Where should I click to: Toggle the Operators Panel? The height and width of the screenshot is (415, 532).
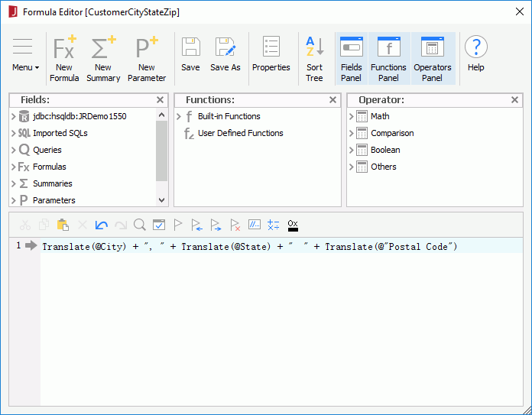click(433, 58)
